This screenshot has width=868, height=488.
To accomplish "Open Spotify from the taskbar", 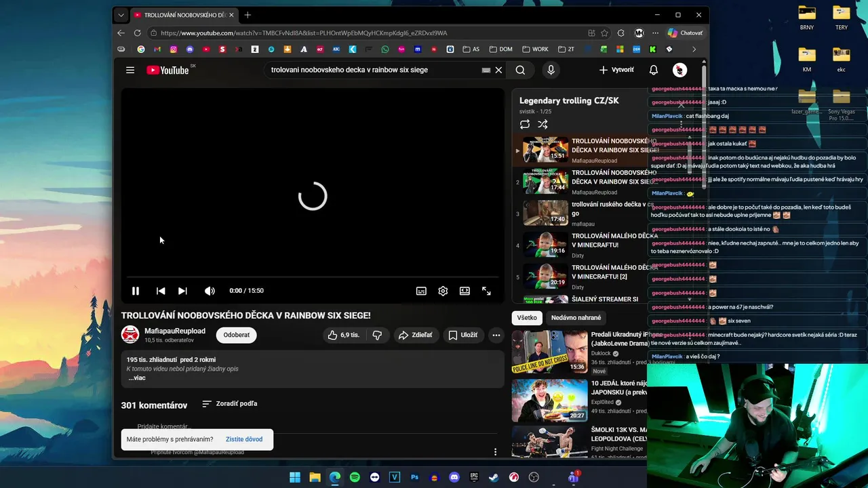I will pyautogui.click(x=355, y=477).
